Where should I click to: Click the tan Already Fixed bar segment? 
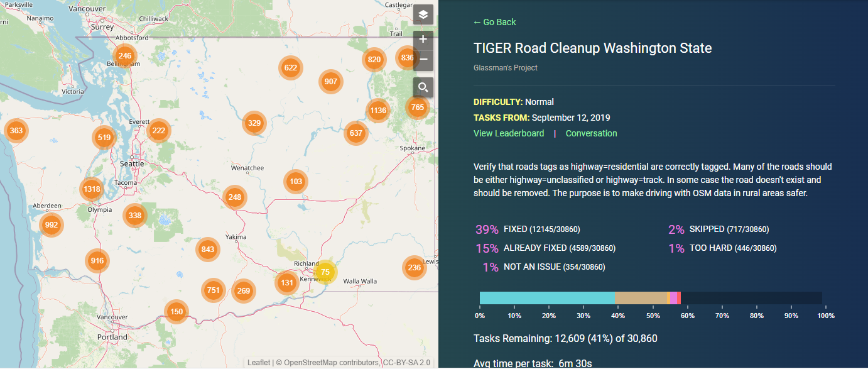tap(641, 298)
